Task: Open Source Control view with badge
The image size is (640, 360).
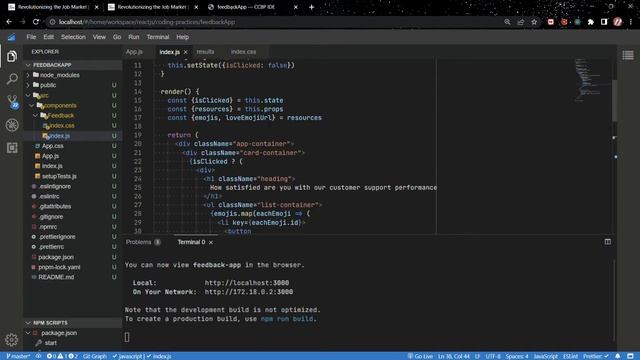Action: coord(12,102)
